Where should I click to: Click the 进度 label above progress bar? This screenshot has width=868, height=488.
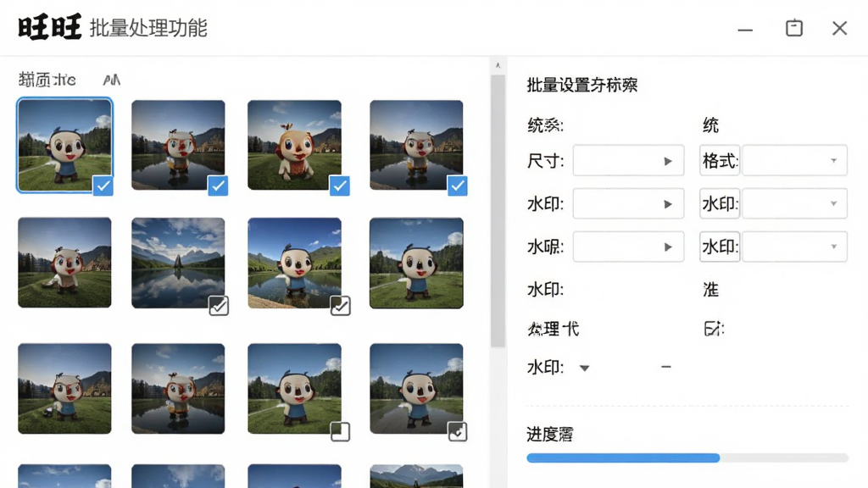click(x=549, y=435)
